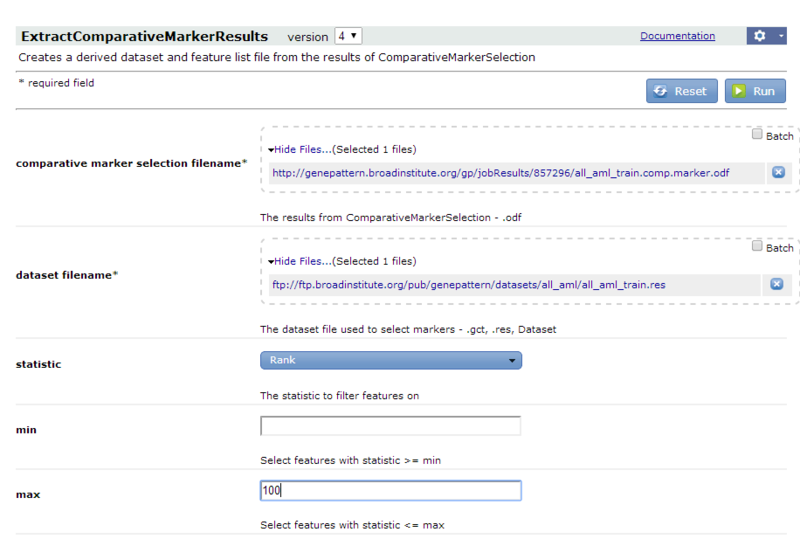
Task: Collapse Hide Files for comparative marker selection
Action: coord(300,150)
